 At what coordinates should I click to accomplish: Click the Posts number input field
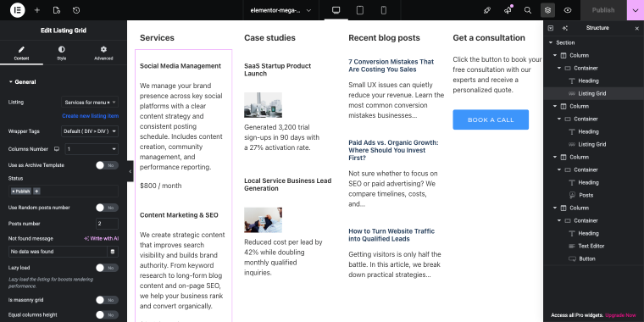[108, 224]
